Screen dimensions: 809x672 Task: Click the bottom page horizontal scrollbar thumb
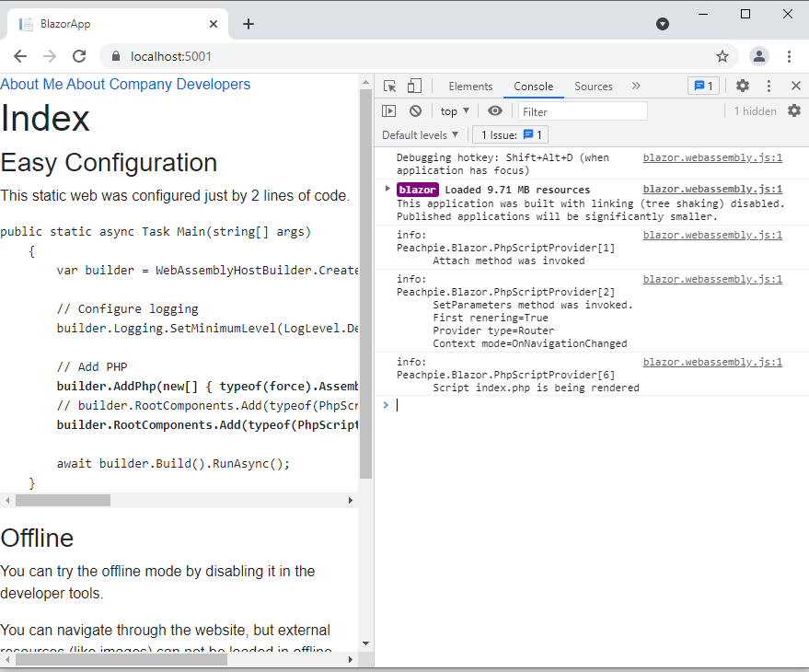(x=121, y=659)
